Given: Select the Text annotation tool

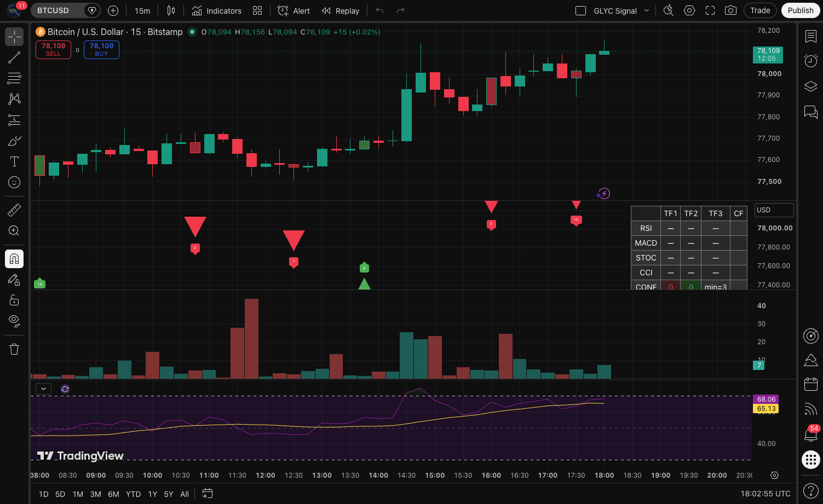Looking at the screenshot, I should coord(14,161).
